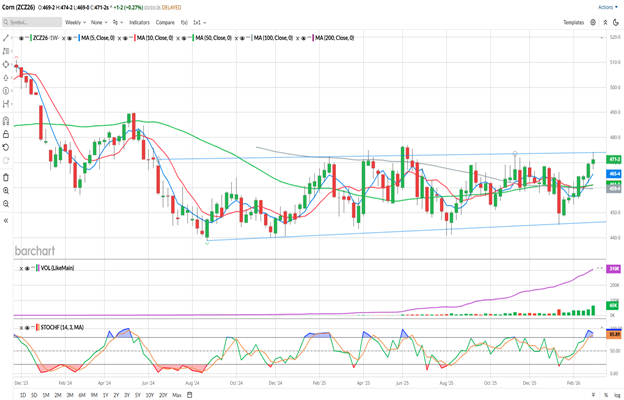Open the None dropdown
624x400 pixels.
[99, 22]
